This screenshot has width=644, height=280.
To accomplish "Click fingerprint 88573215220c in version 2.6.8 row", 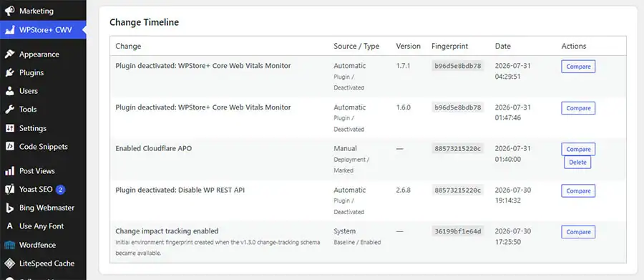I will pyautogui.click(x=457, y=190).
